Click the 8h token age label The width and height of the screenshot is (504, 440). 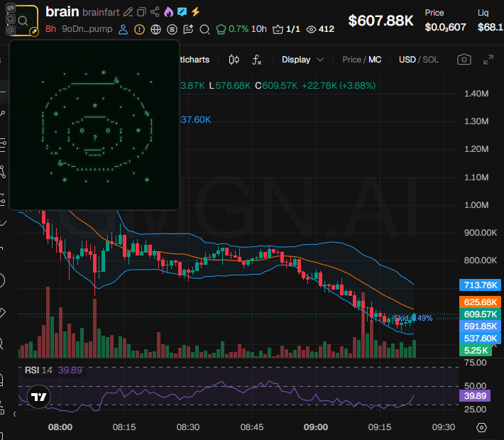point(50,29)
